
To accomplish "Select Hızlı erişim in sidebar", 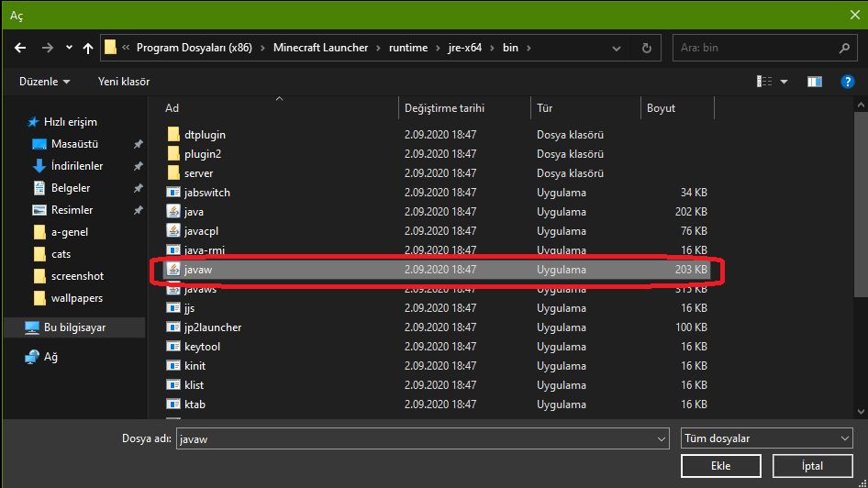I will 71,122.
